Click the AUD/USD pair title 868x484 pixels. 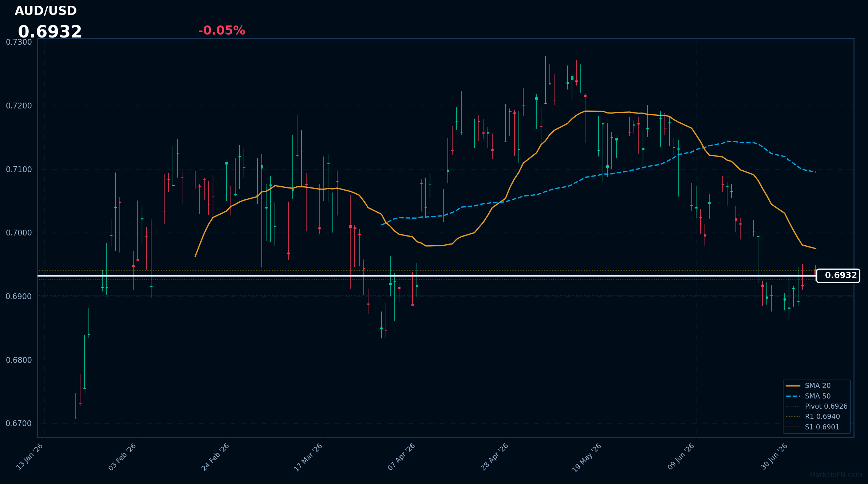(x=46, y=11)
